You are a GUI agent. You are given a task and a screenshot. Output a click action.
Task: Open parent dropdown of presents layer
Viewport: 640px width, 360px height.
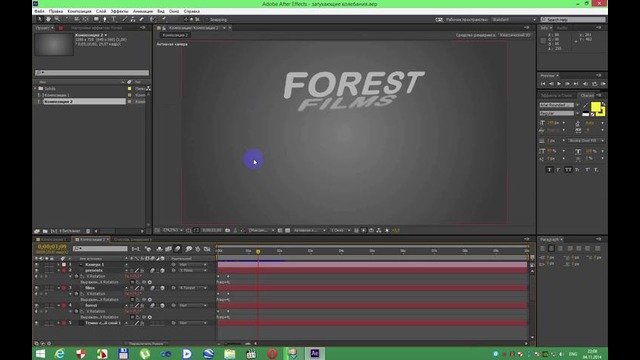click(193, 270)
